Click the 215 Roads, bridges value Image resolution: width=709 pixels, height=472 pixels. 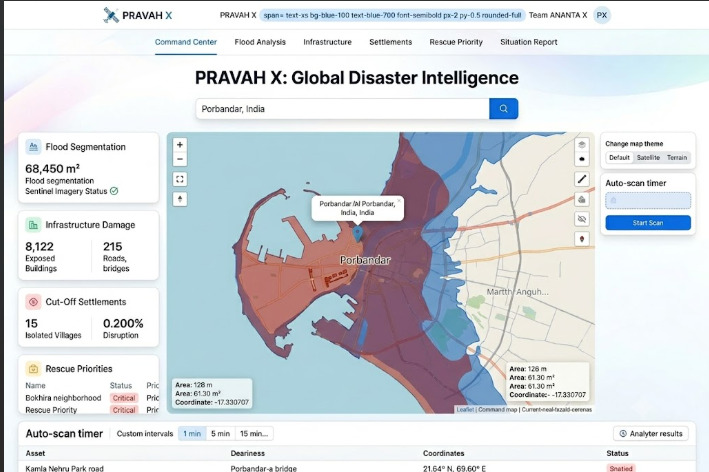coord(113,246)
